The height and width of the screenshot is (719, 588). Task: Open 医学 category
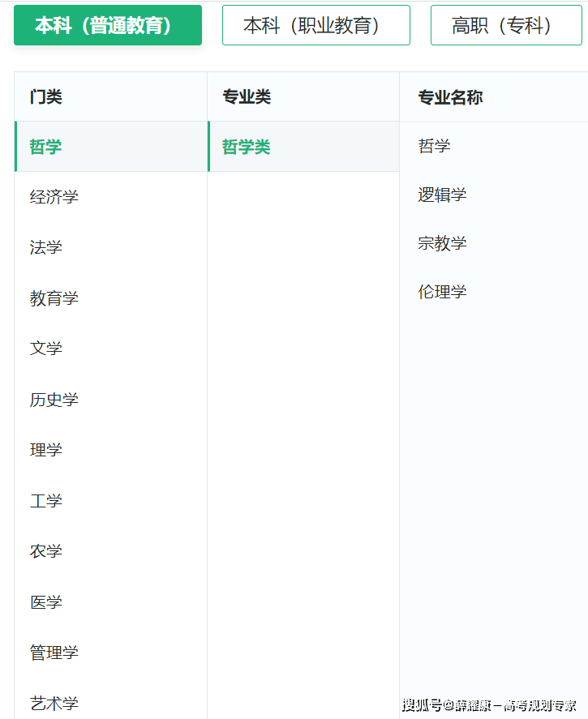[111, 602]
